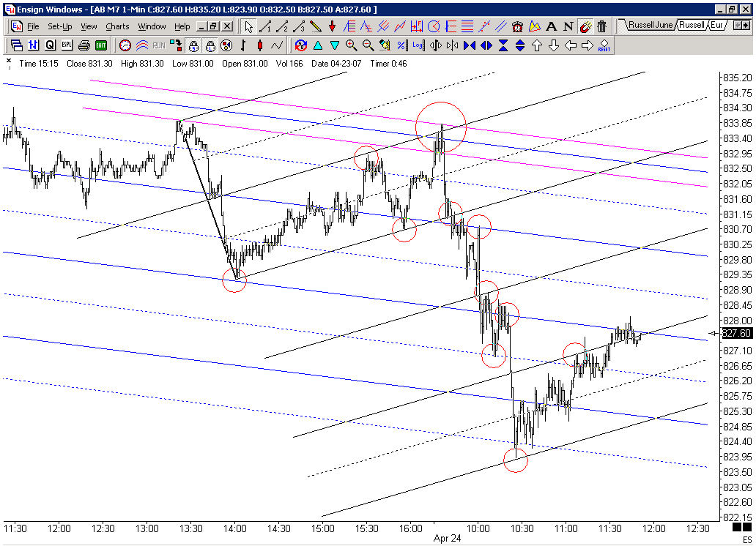Image resolution: width=756 pixels, height=546 pixels.
Task: Delete draw tools with trash can
Action: [x=601, y=26]
